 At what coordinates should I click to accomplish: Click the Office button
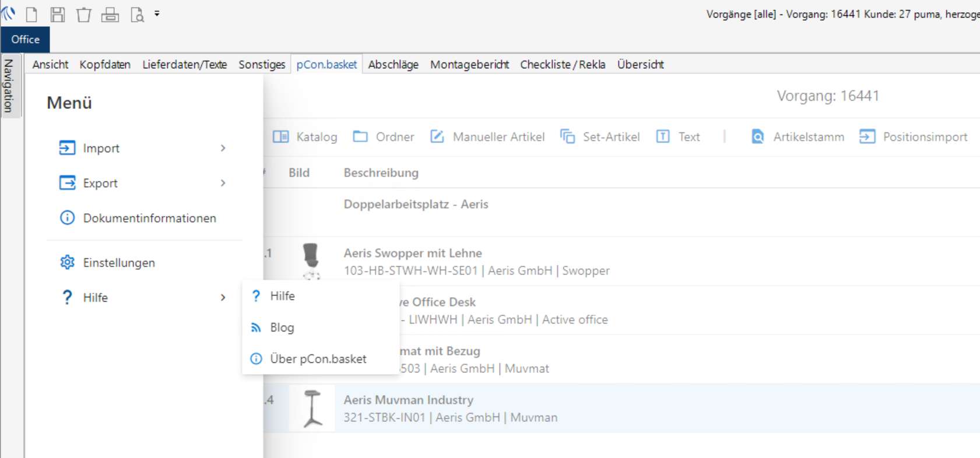[x=25, y=40]
